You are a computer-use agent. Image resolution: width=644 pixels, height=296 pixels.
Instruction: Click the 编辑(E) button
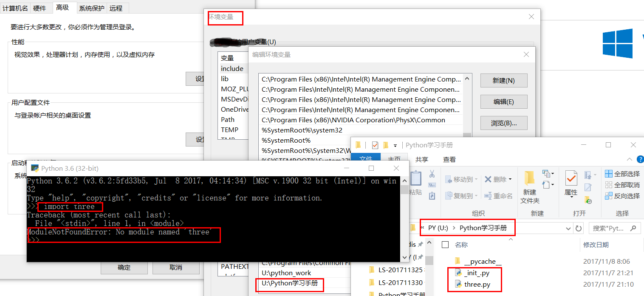(503, 102)
